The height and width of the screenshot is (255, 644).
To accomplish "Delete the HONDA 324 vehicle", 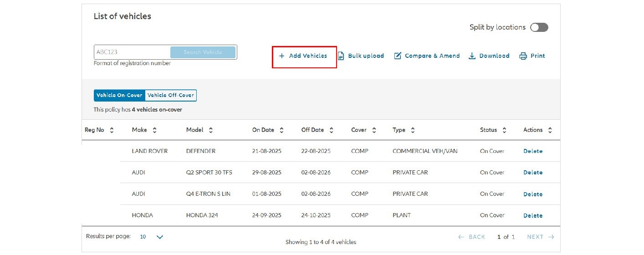I will (533, 215).
